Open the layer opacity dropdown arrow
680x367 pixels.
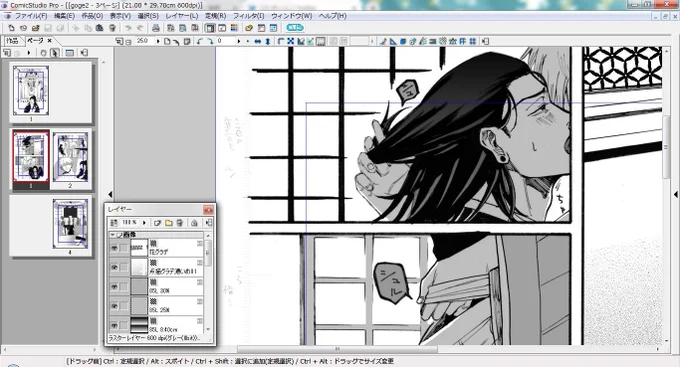[x=144, y=223]
